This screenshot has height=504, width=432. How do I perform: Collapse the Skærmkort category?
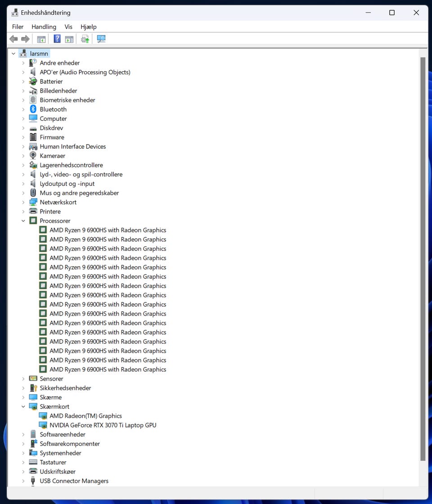(23, 407)
